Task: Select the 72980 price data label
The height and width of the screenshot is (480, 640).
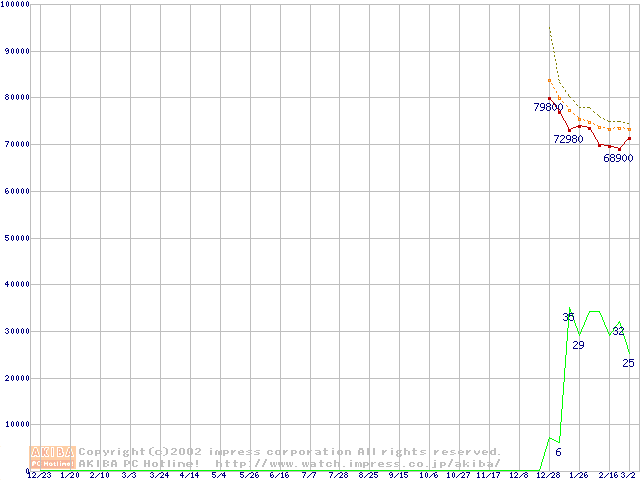Action: [568, 139]
